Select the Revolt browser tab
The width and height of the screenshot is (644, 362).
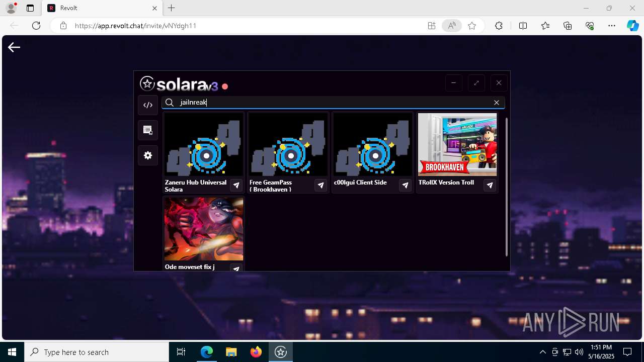click(x=101, y=8)
